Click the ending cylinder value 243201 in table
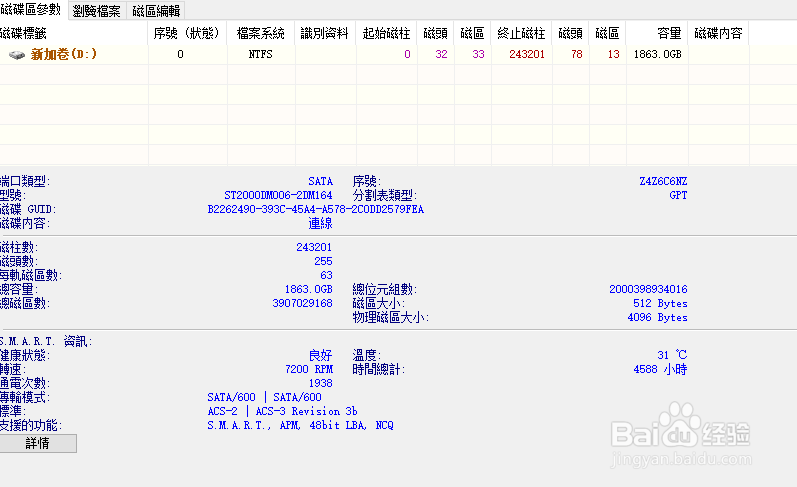The height and width of the screenshot is (487, 797). [527, 54]
